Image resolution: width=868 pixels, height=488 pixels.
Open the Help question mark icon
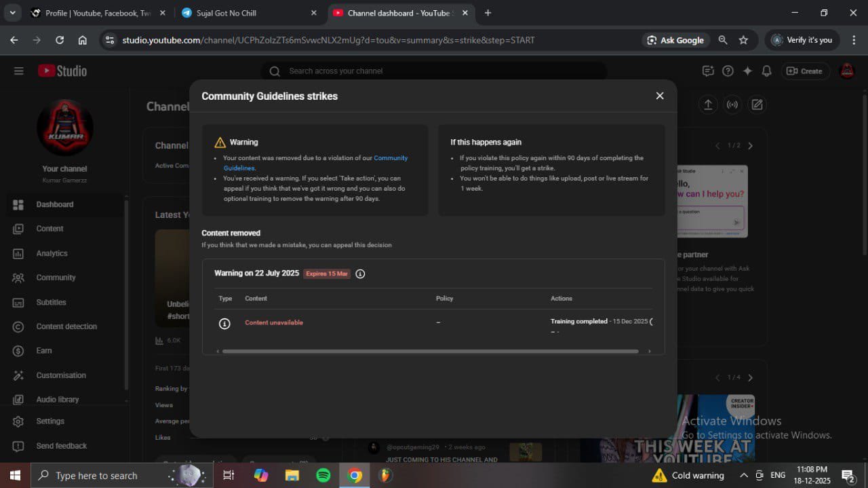coord(728,71)
